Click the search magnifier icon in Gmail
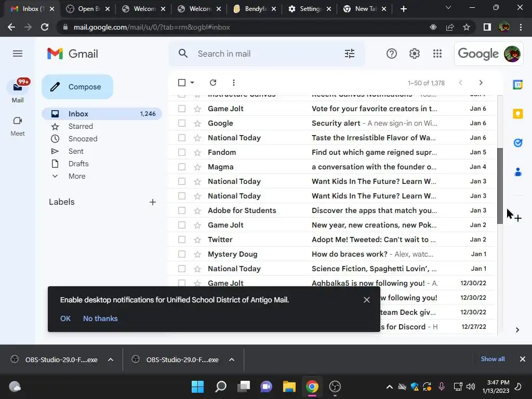Image resolution: width=532 pixels, height=399 pixels. pos(183,54)
